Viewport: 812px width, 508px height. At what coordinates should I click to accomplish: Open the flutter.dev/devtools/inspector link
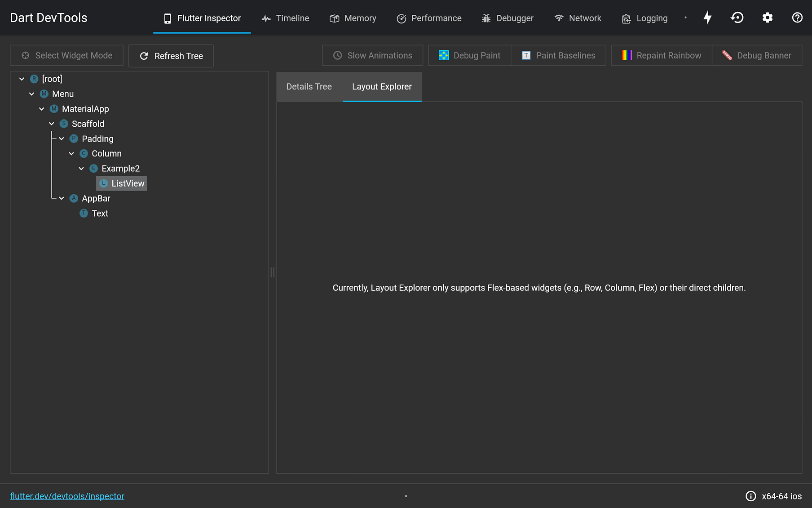point(67,496)
